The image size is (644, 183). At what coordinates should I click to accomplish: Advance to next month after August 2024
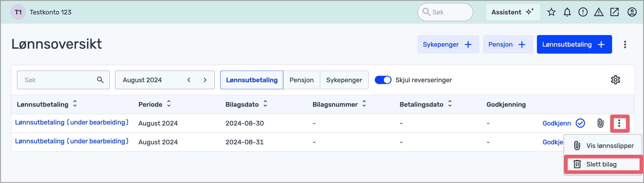[205, 80]
